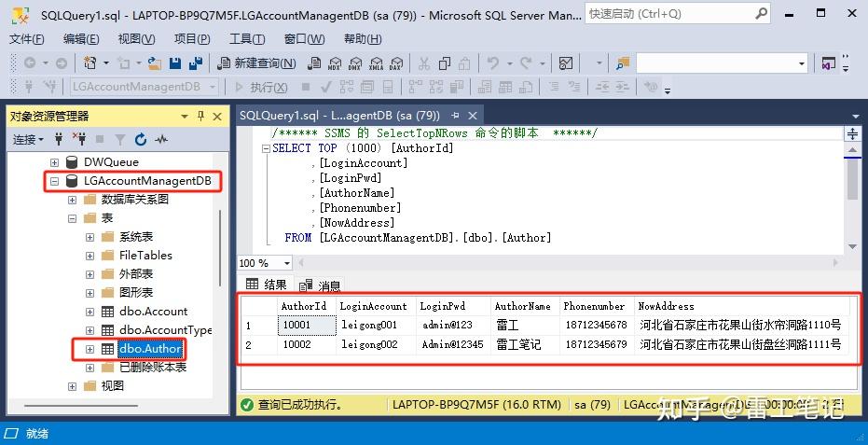Open a new Database Engine query icon
Image resolution: width=868 pixels, height=445 pixels.
click(314, 63)
